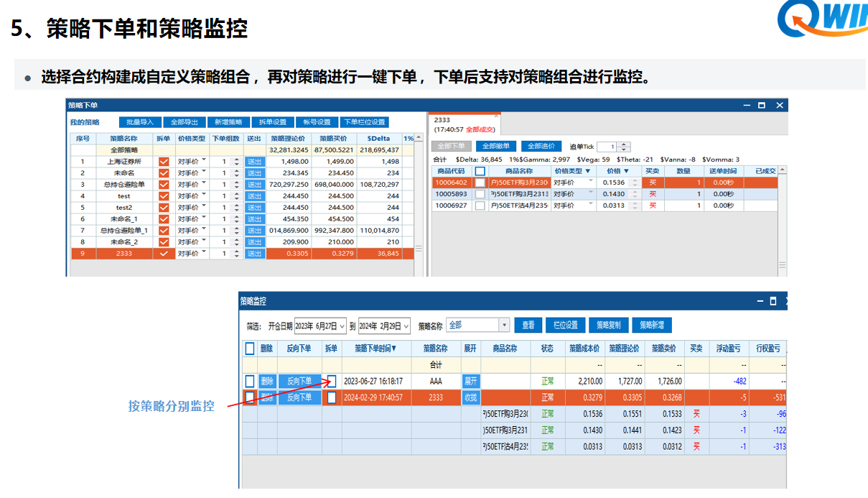Open the 批量导入 batch import tool

[x=141, y=121]
